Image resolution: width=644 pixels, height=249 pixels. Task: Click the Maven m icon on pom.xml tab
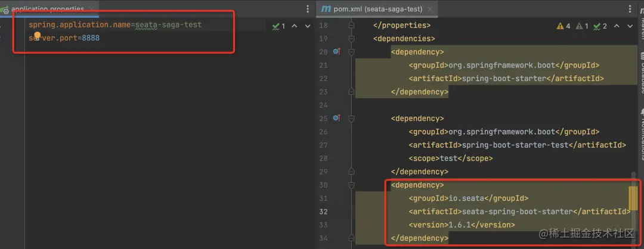(x=326, y=8)
